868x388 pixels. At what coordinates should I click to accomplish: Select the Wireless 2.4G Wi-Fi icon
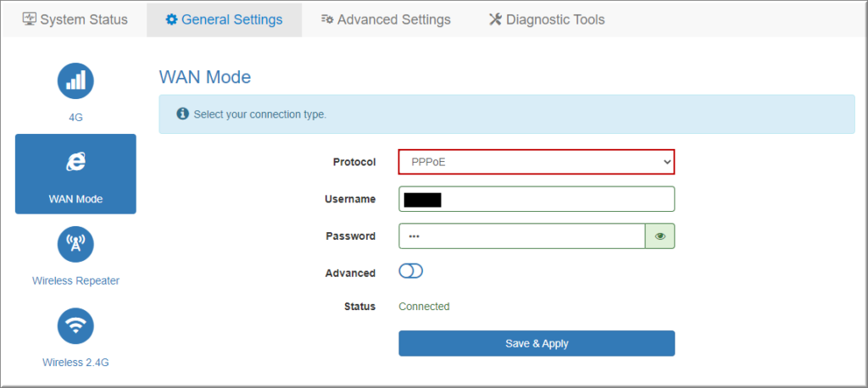[75, 325]
